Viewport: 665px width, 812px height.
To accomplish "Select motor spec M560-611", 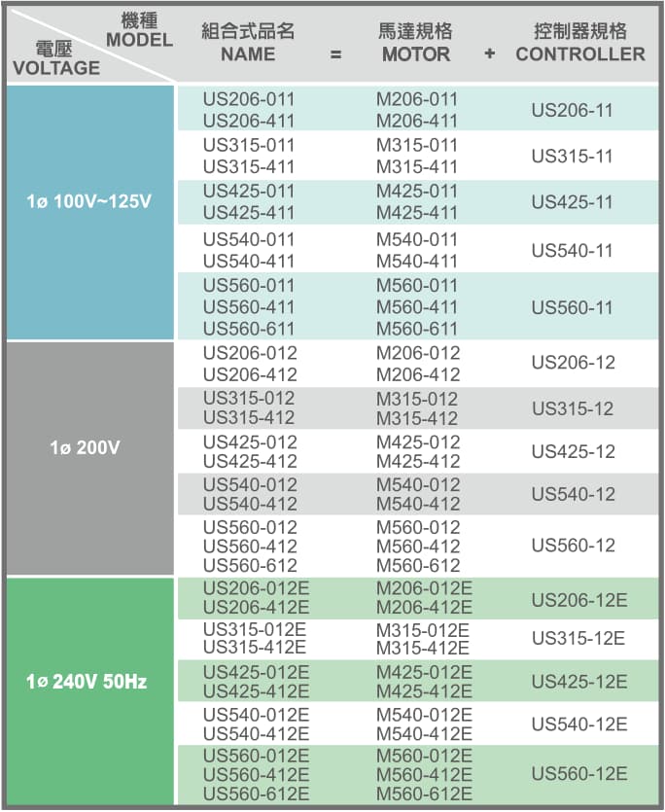I will pyautogui.click(x=416, y=329).
